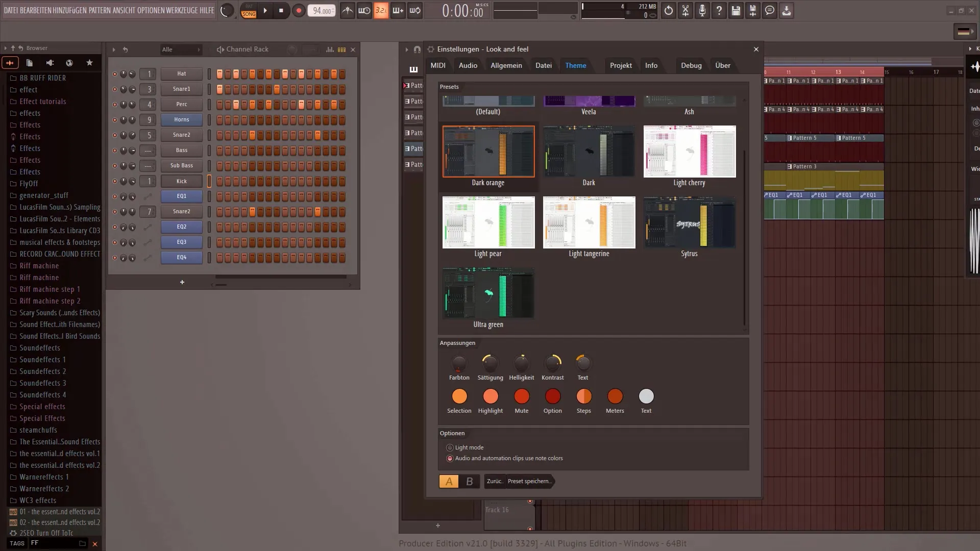This screenshot has width=980, height=551.
Task: Click the MIDI tab in Einstellungen
Action: coord(437,65)
